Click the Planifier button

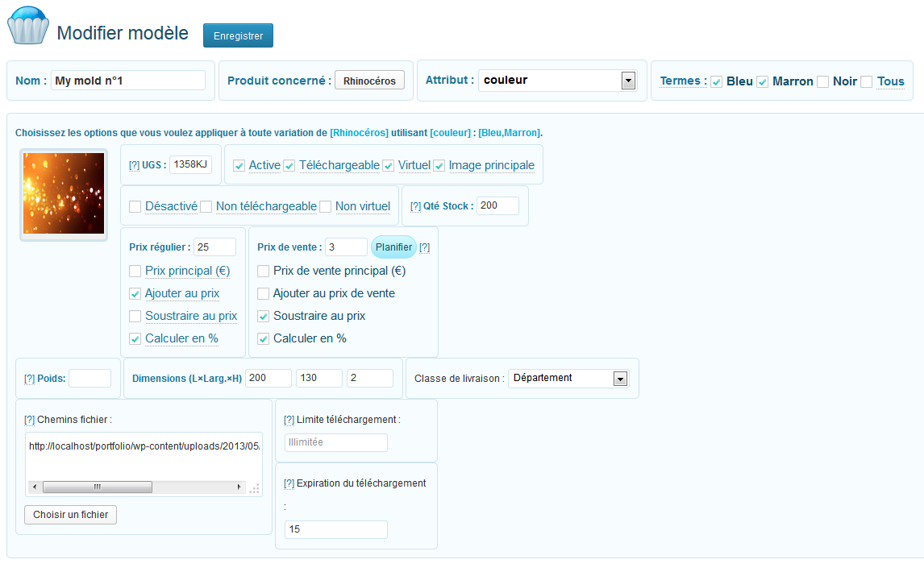[393, 247]
